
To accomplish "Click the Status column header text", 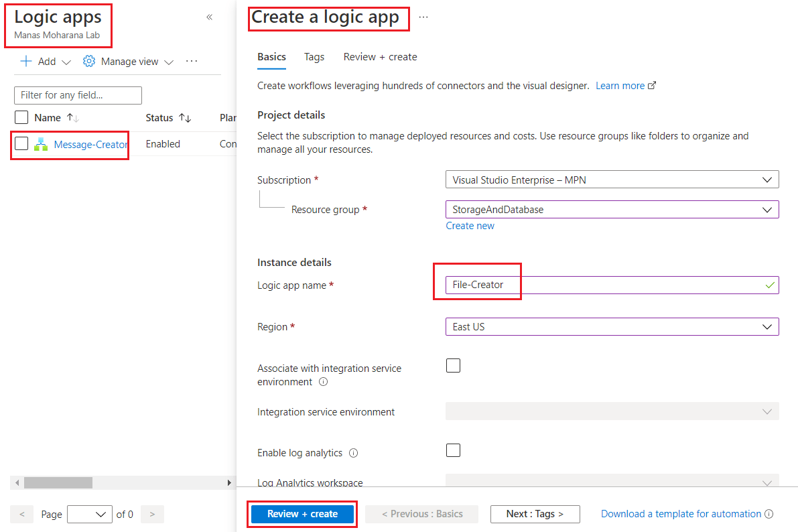I will click(159, 118).
